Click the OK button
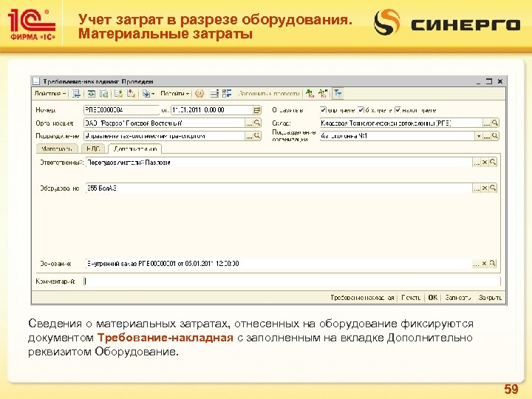532x399 pixels. (x=432, y=298)
